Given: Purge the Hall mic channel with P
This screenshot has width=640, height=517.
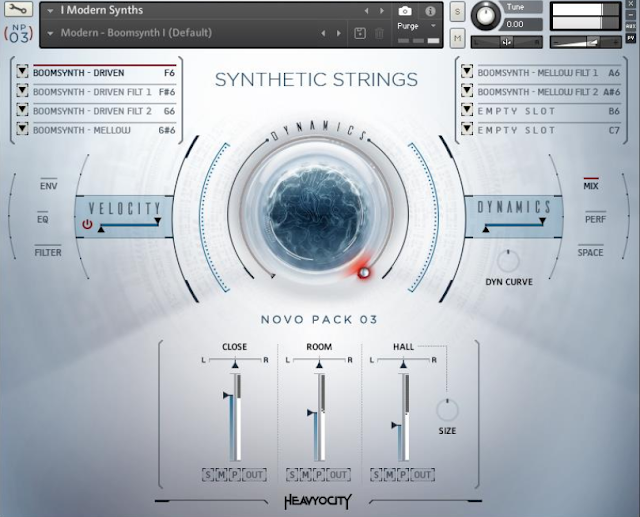Looking at the screenshot, I should click(403, 475).
